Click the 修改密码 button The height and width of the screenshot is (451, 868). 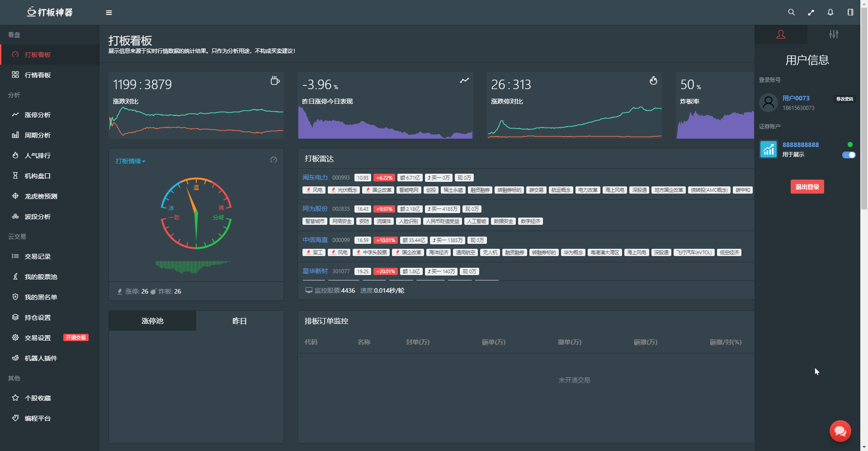pos(844,99)
